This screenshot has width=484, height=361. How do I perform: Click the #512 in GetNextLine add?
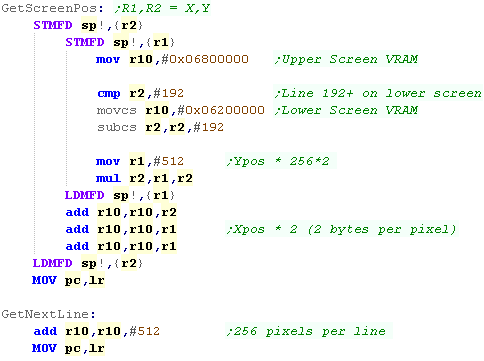click(x=144, y=331)
